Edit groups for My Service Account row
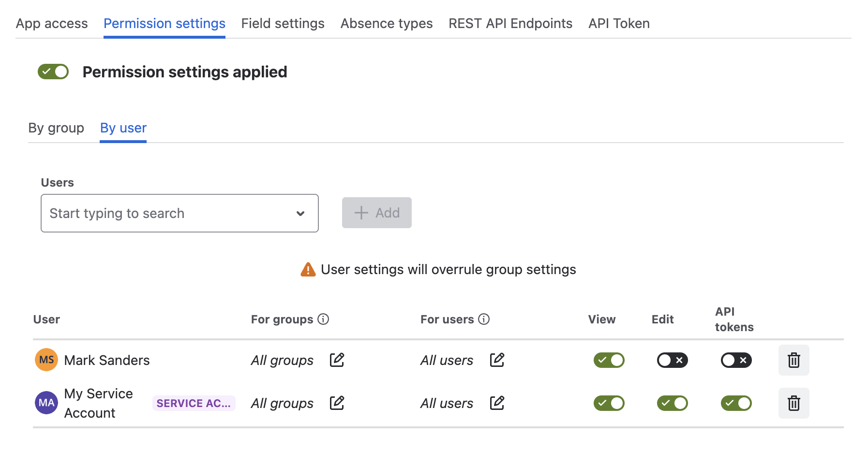Screen dimensions: 868x466 (x=337, y=403)
